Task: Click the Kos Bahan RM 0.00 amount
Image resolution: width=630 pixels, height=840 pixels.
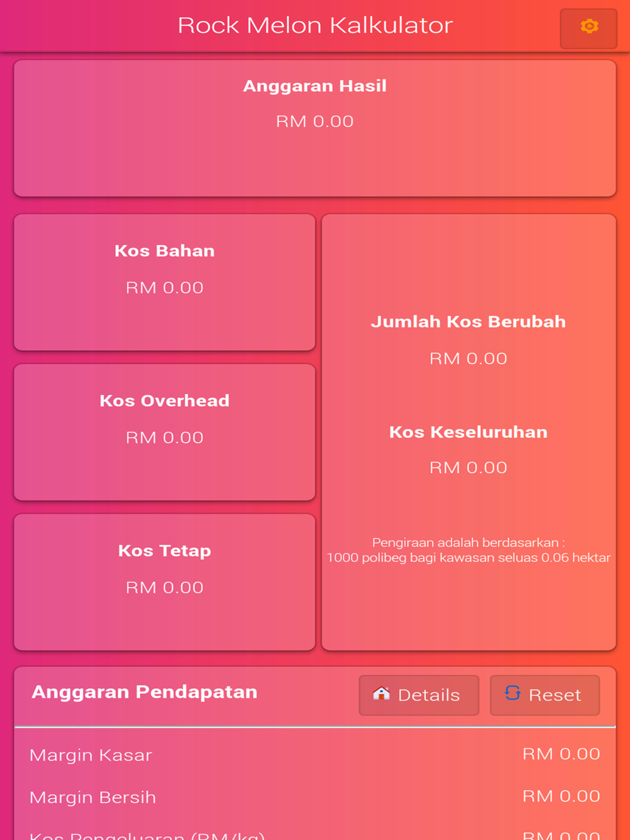Action: 164,288
